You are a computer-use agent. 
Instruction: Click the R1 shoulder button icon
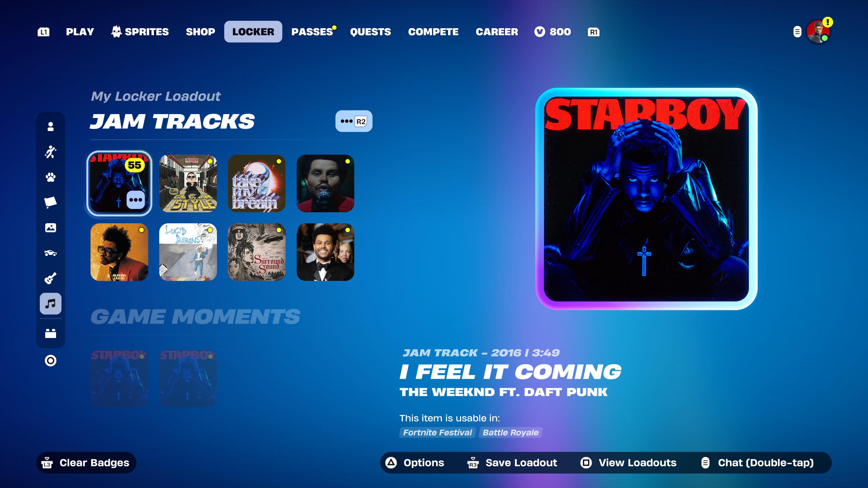pos(593,32)
